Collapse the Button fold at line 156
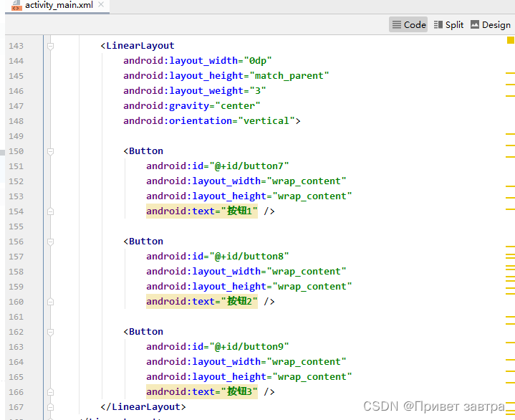This screenshot has width=515, height=420. 50,242
